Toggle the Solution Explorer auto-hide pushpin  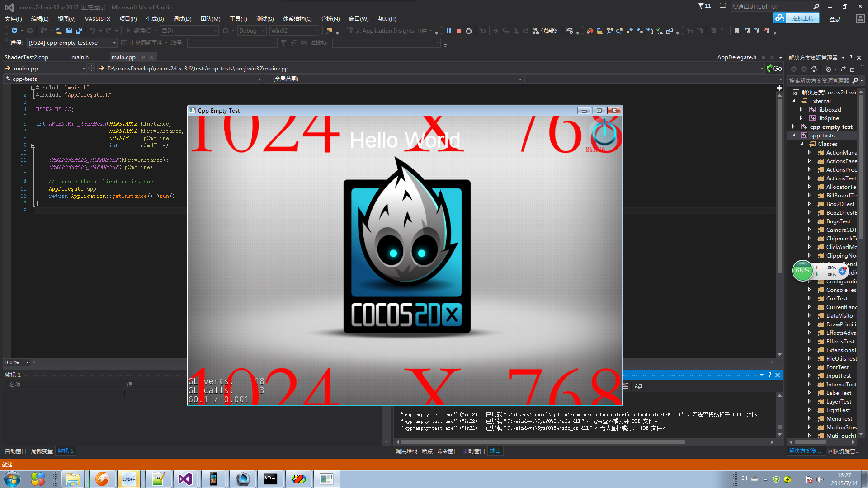(x=851, y=57)
